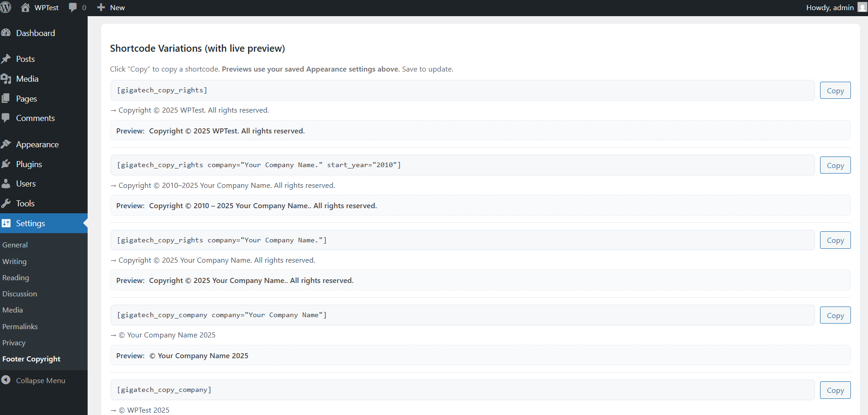Viewport: 868px width, 415px height.
Task: Open Dashboard via its gauge icon
Action: click(x=6, y=33)
